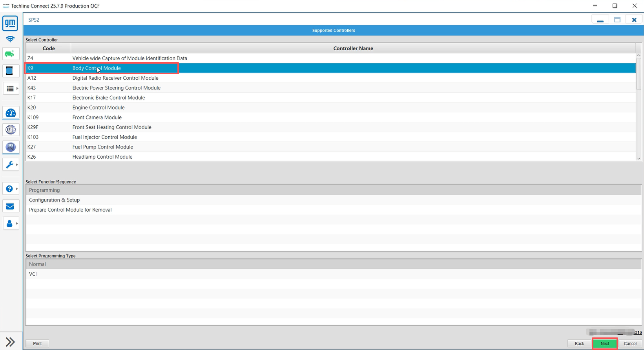Select Prepare Control Module for Removal
This screenshot has width=644, height=350.
(x=70, y=210)
